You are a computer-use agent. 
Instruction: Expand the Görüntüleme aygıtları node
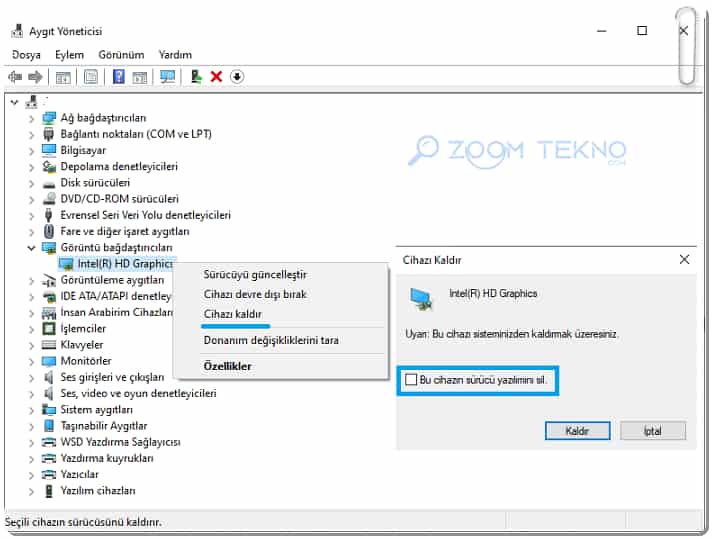31,281
